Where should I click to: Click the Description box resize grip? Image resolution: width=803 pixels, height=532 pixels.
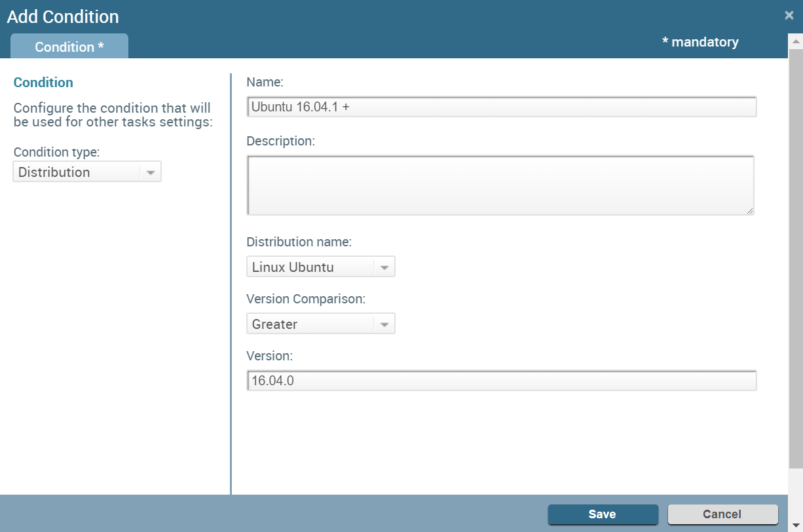pyautogui.click(x=749, y=210)
